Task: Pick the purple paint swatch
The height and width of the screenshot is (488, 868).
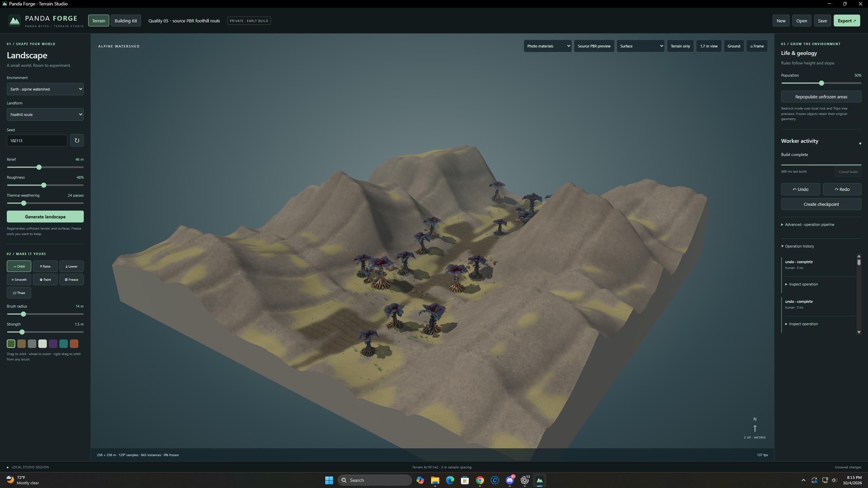Action: (x=53, y=344)
